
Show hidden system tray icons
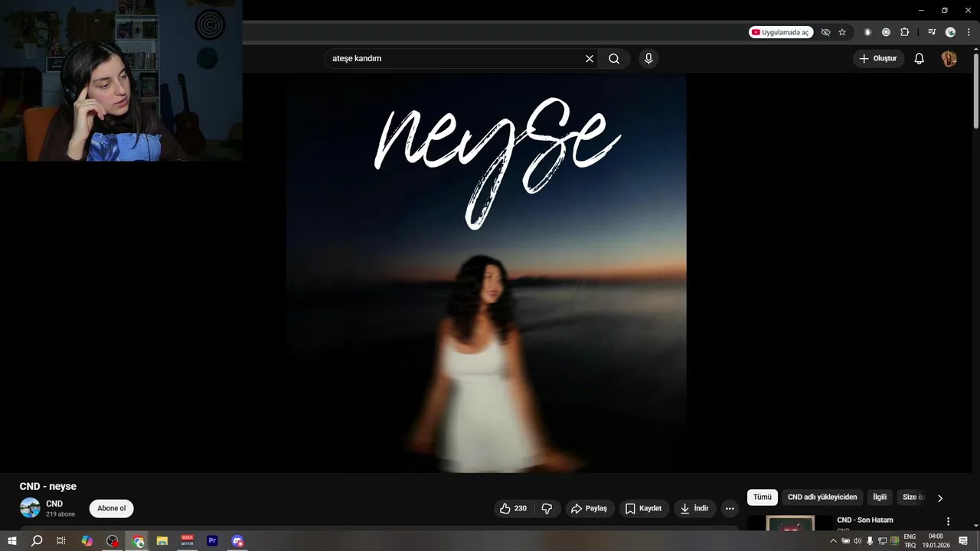(x=833, y=541)
